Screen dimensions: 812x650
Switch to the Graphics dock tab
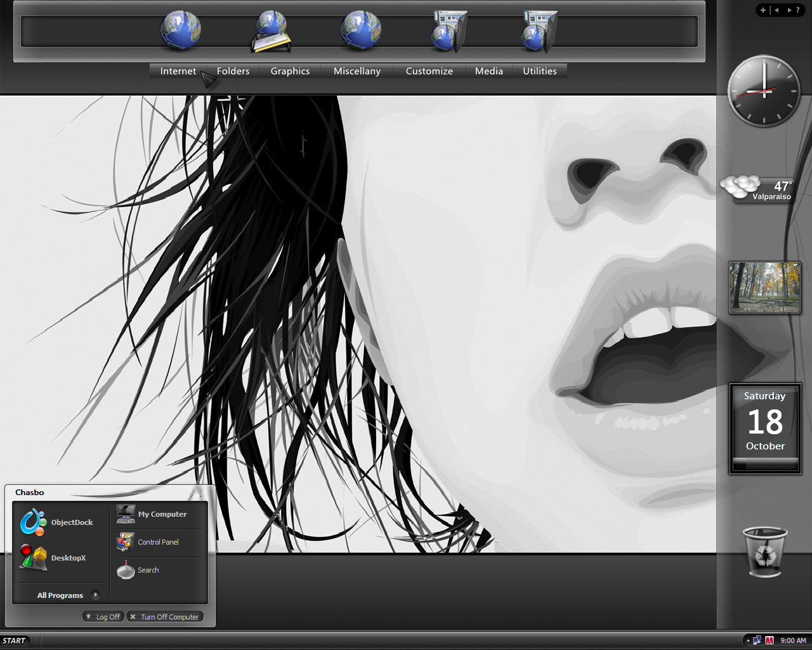point(290,71)
